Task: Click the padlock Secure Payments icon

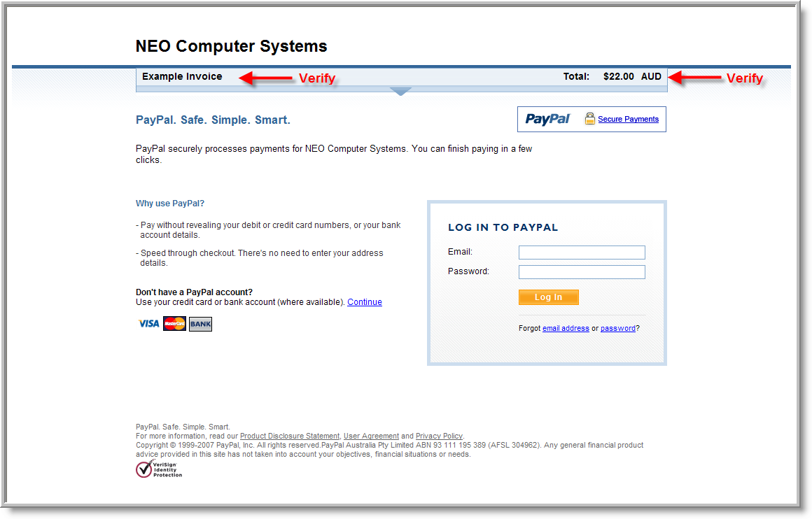Action: [589, 119]
